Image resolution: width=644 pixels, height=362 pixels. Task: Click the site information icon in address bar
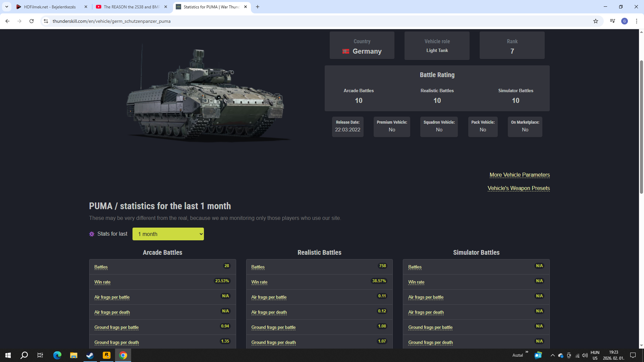coord(46,21)
